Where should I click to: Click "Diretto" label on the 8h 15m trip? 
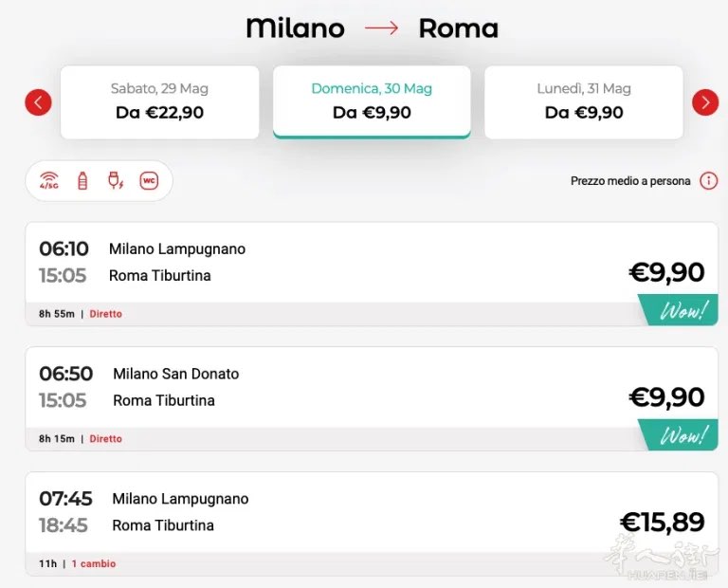coord(106,439)
